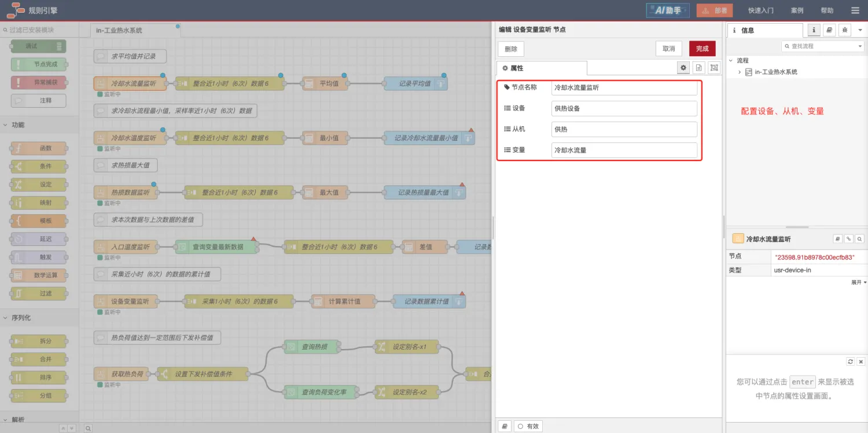
Task: Expand the in-工业热水系统 flow tree item
Action: [740, 72]
